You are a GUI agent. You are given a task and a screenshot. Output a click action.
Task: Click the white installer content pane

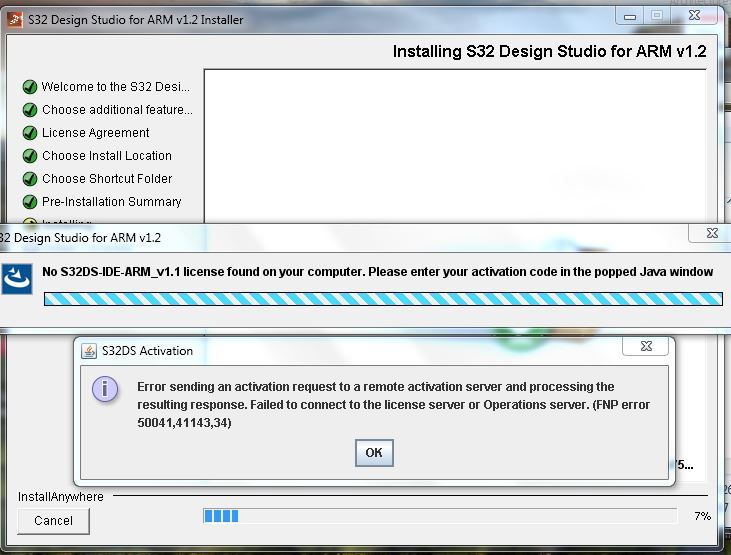(455, 146)
